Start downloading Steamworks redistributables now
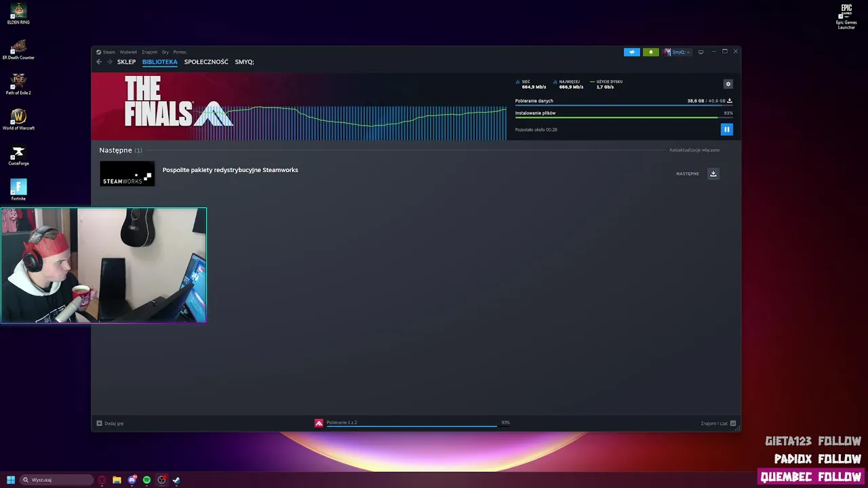The width and height of the screenshot is (868, 488). pyautogui.click(x=713, y=174)
